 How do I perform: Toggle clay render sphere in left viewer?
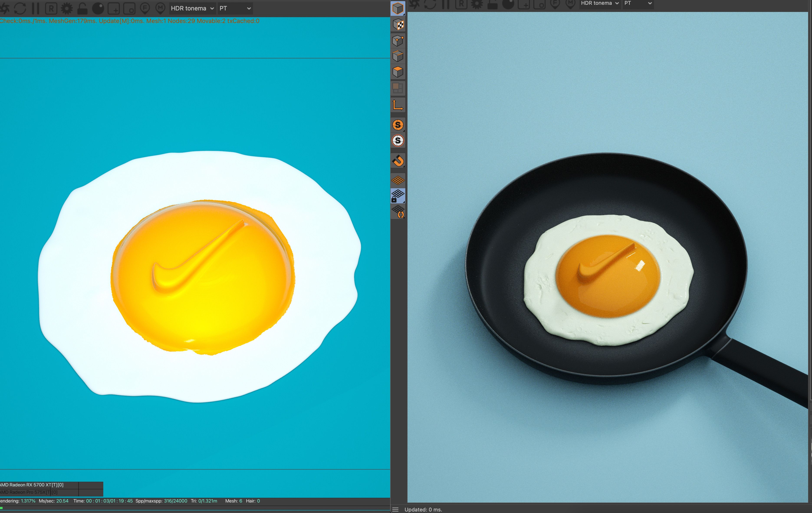coord(98,8)
